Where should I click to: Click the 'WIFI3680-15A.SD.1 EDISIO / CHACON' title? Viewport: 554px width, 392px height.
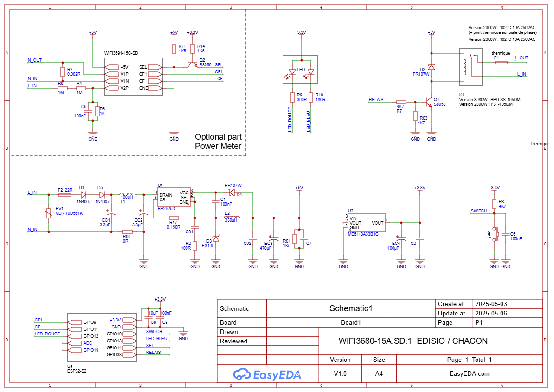click(x=413, y=341)
